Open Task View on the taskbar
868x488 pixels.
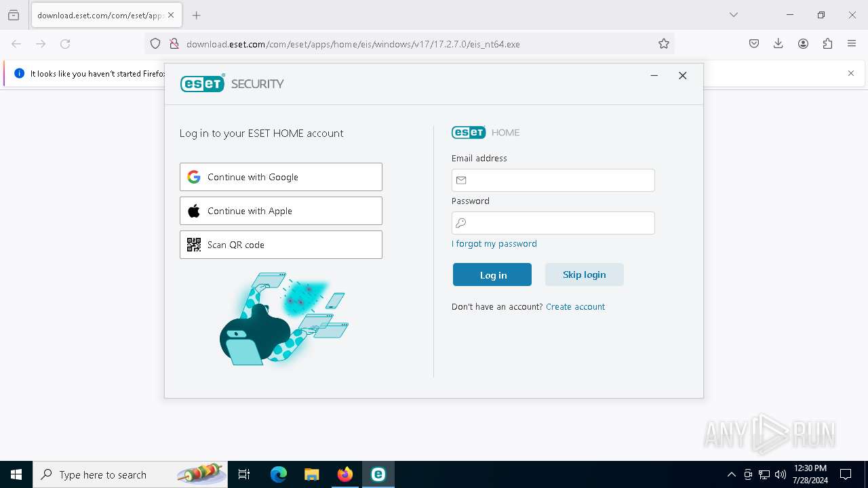click(x=244, y=474)
